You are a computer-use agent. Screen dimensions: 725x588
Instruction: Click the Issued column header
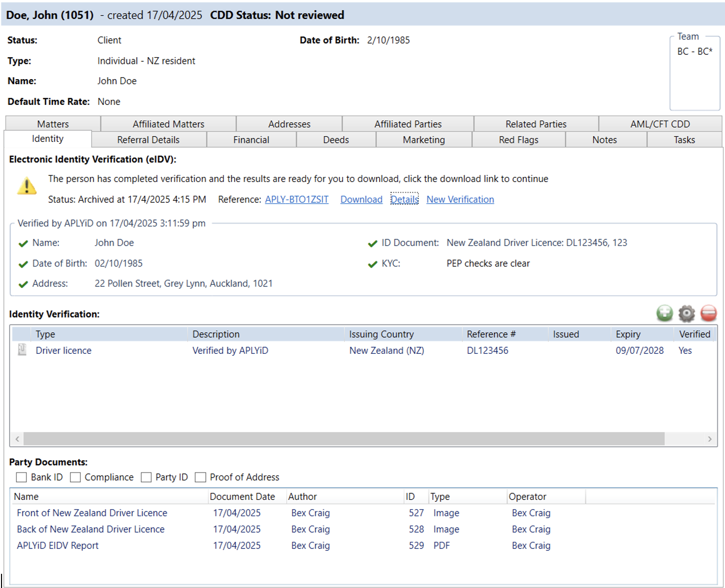(579, 334)
